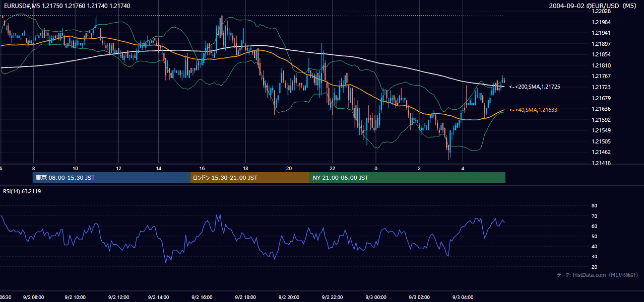Click price axis value 1.21767
Image resolution: width=644 pixels, height=302 pixels.
[x=601, y=76]
